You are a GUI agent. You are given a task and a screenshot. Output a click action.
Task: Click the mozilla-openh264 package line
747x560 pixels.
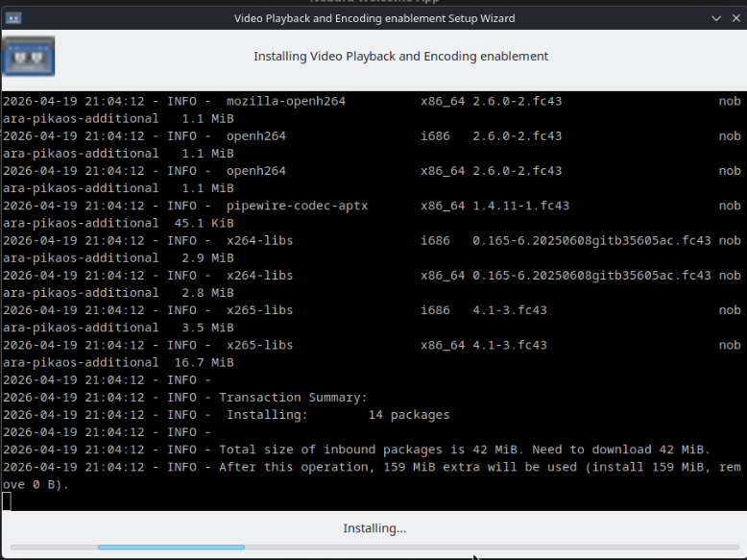pos(285,101)
